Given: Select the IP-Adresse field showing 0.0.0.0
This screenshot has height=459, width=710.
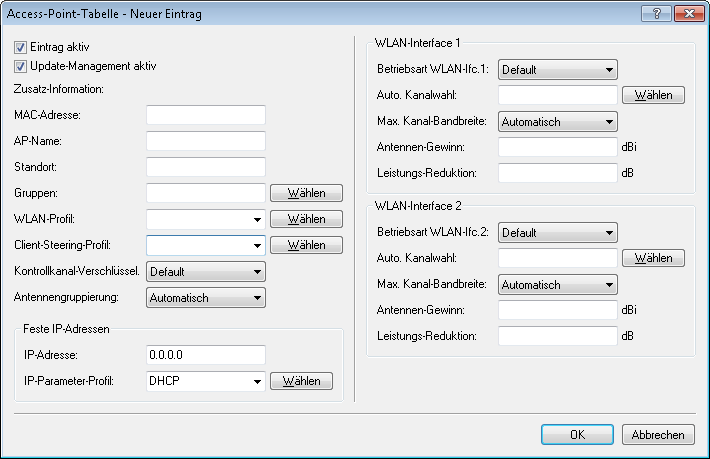Looking at the screenshot, I should (x=205, y=355).
